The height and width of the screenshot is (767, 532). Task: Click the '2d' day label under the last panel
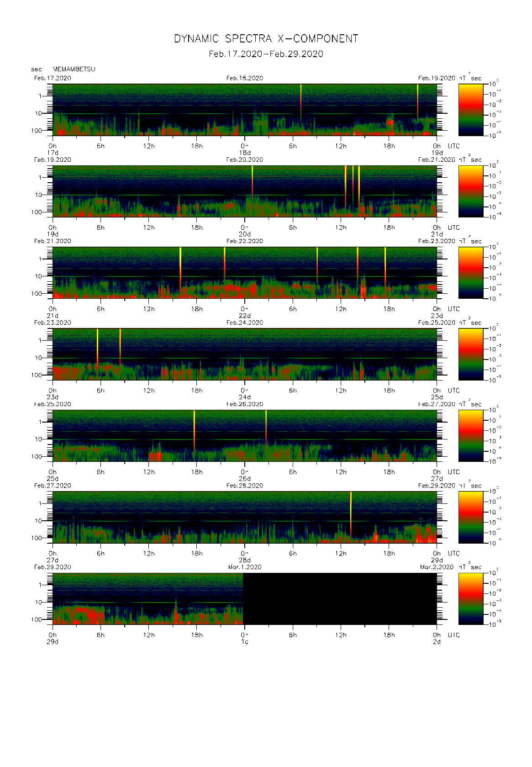pos(437,642)
